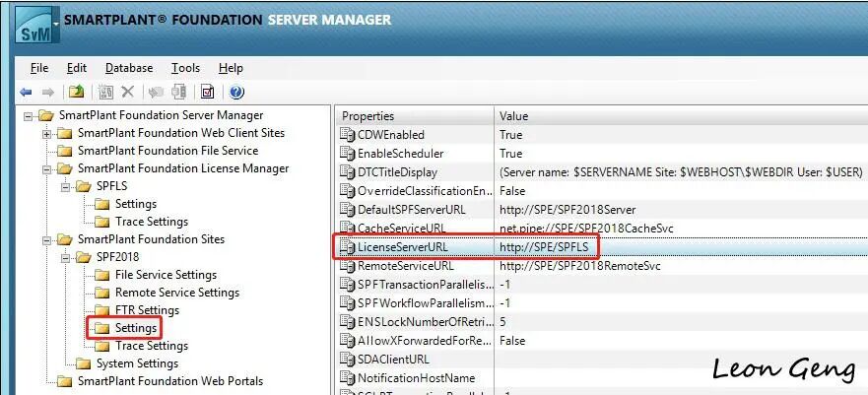Select the LicenseServerURL property row
Viewport: 868px width, 395px height.
click(x=601, y=246)
